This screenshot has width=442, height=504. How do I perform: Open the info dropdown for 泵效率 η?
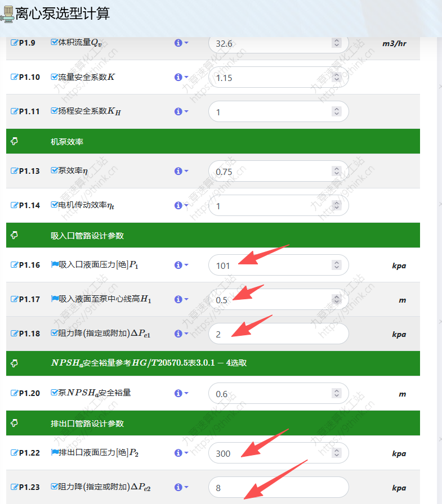(181, 170)
